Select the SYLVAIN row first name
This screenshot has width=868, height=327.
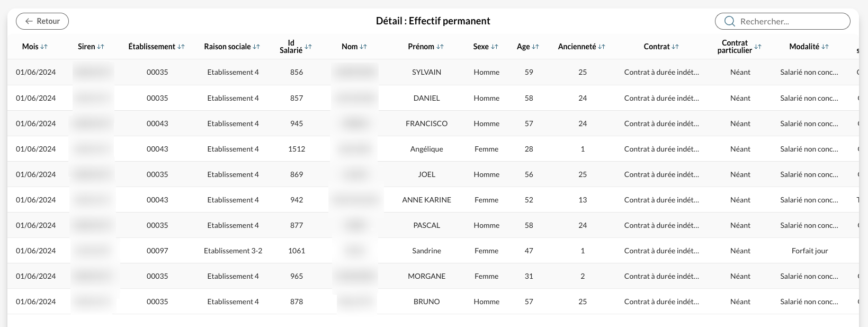click(426, 72)
